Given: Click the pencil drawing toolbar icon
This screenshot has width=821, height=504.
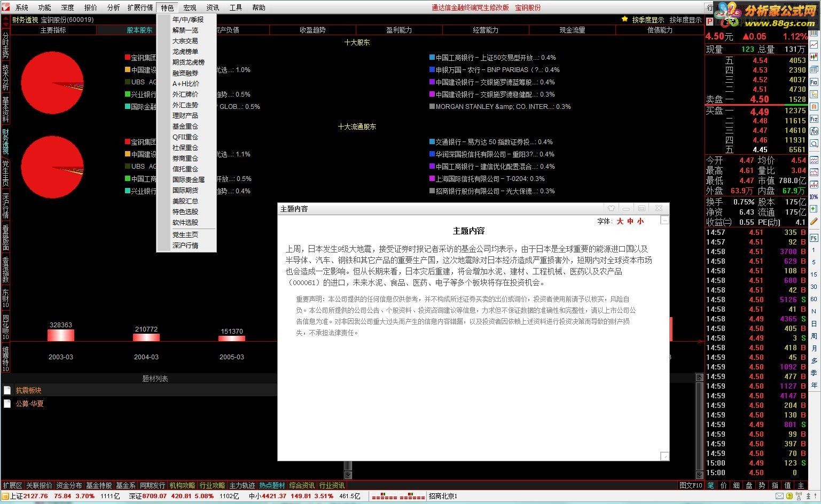Looking at the screenshot, I should (x=814, y=221).
